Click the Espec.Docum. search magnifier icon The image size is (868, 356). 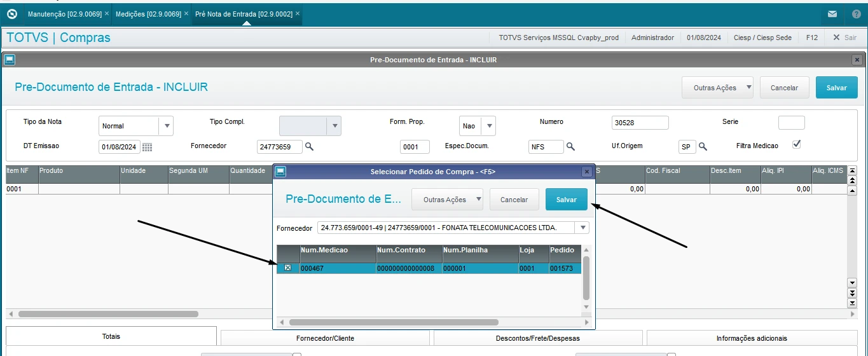coord(570,147)
